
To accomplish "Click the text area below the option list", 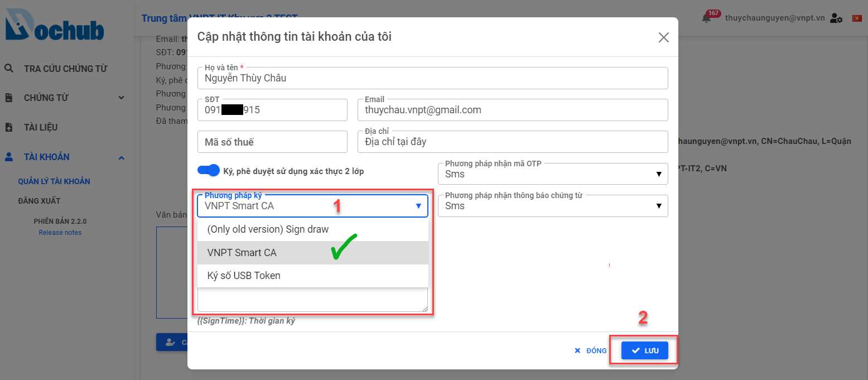I will click(312, 300).
